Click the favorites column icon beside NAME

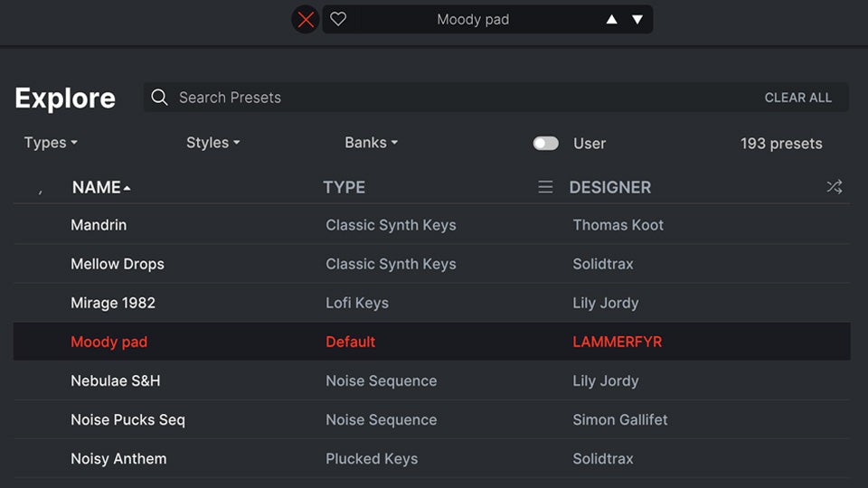[41, 191]
